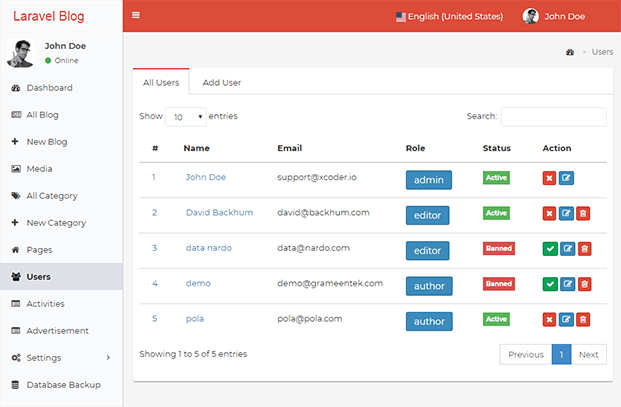The height and width of the screenshot is (407, 621).
Task: Click sidebar John Doe profile picture
Action: coord(21,53)
